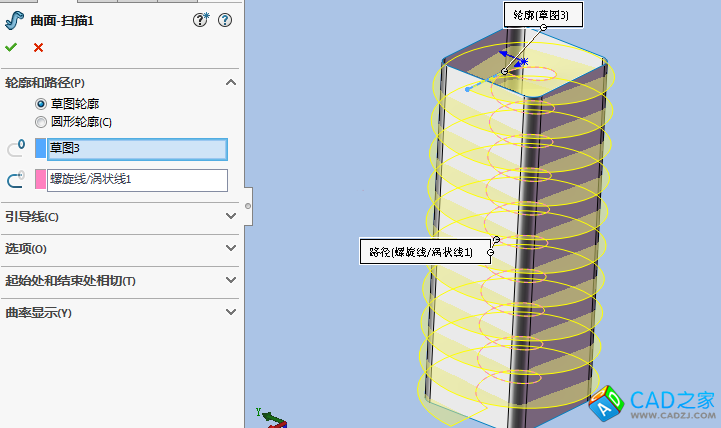The width and height of the screenshot is (721, 428).
Task: Expand the 选项(O) section
Action: 230,248
